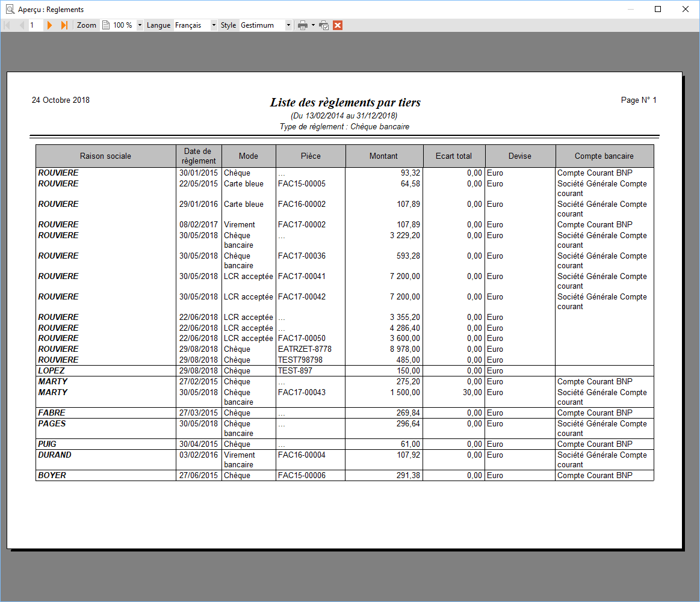This screenshot has width=700, height=602.
Task: Click the Ecart total value 30,00
Action: 472,393
